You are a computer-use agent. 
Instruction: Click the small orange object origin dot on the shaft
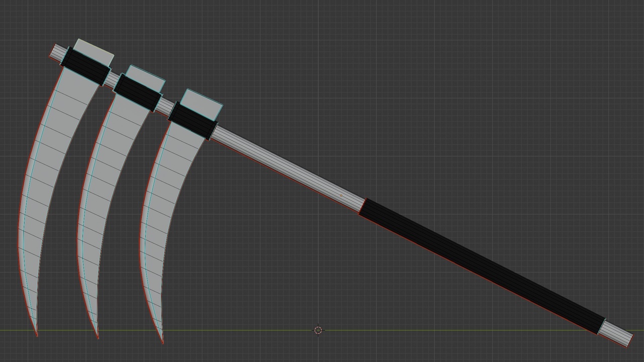pyautogui.click(x=341, y=196)
